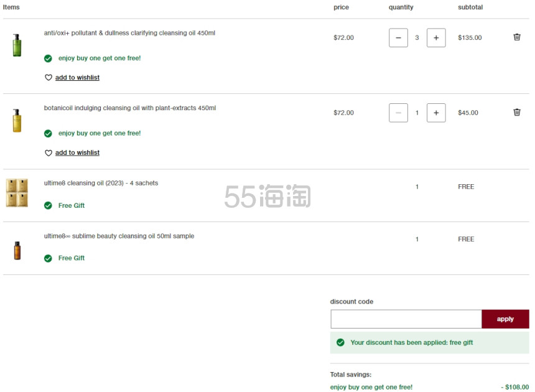535x392 pixels.
Task: Click heart icon under botanicoil cleansing oil
Action: click(x=49, y=153)
